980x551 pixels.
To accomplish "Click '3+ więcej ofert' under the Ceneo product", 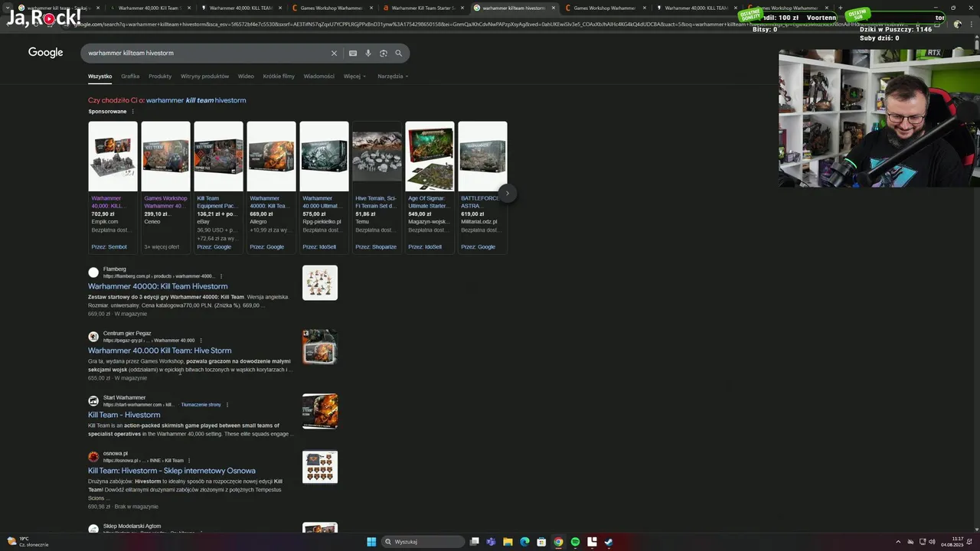I will tap(162, 247).
